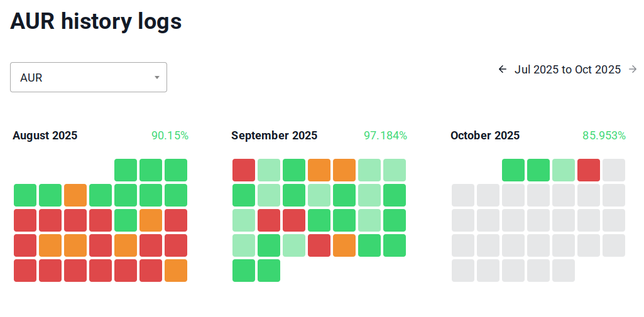644x317 pixels.
Task: Click the October 2025 month heading
Action: click(485, 136)
